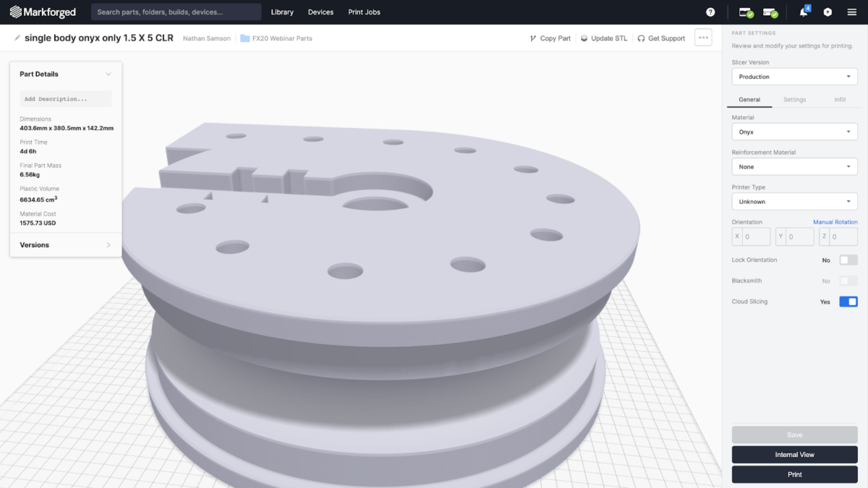Open the help question mark icon
This screenshot has height=488, width=868.
(x=710, y=12)
